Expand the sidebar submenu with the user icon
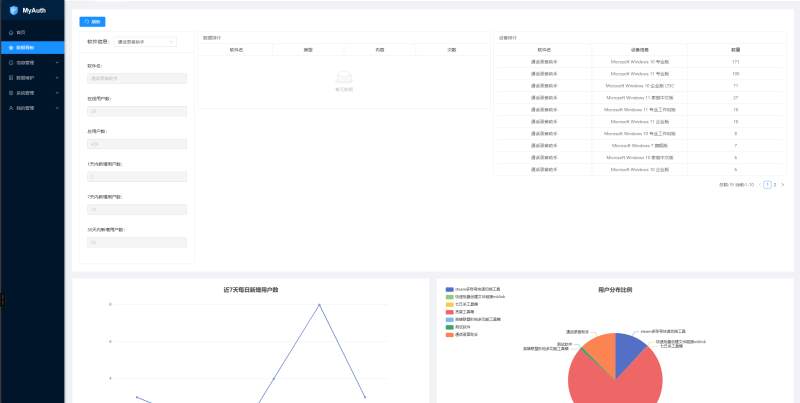 pos(32,108)
